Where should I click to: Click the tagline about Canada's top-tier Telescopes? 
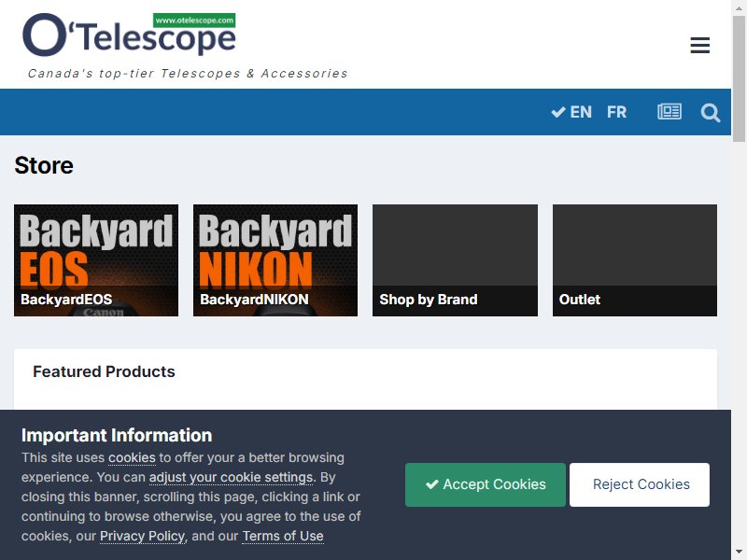(x=188, y=74)
